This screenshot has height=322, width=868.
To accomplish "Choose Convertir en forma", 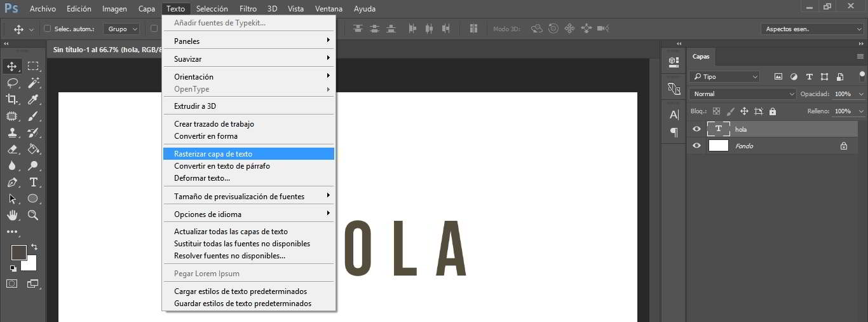I will (248, 136).
